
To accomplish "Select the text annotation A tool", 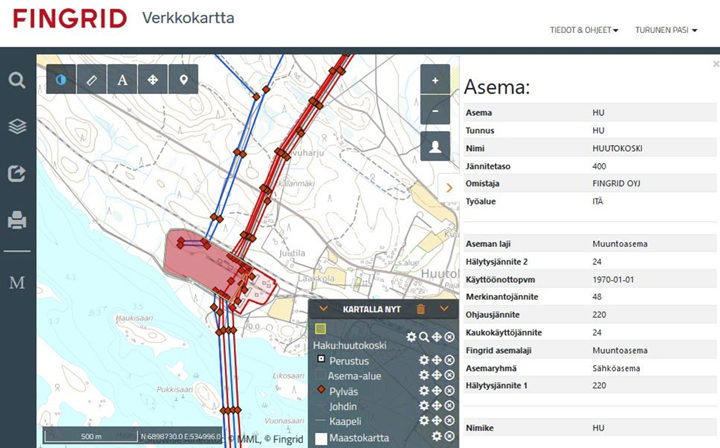I will (x=122, y=79).
